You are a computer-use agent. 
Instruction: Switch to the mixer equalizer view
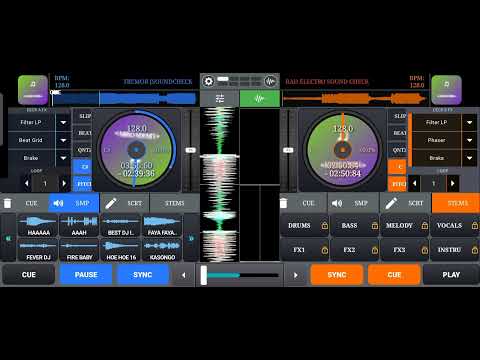[220, 99]
